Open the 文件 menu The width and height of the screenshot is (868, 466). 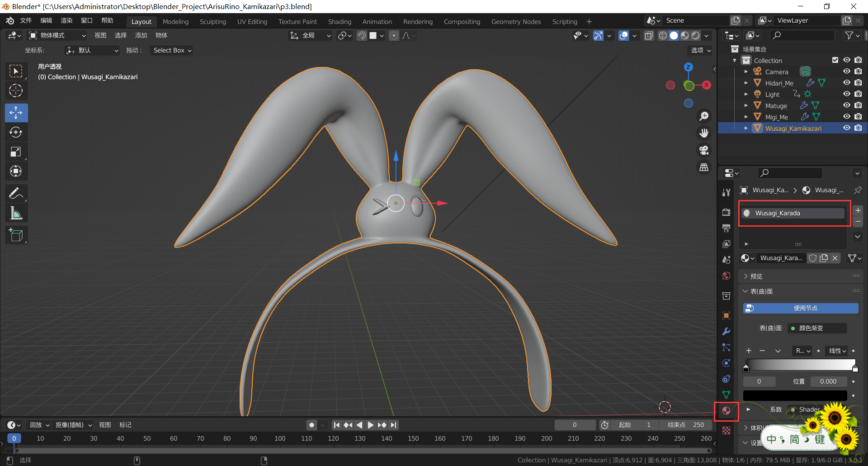[26, 21]
